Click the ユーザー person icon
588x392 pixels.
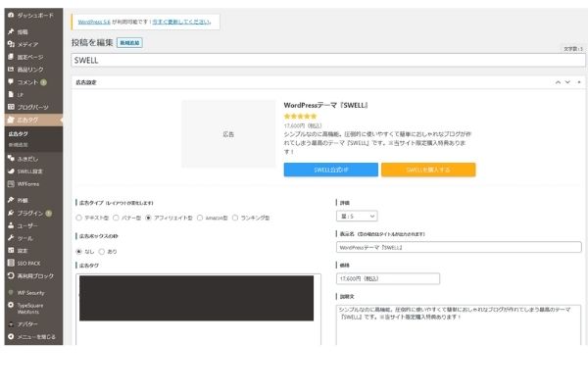pos(11,225)
